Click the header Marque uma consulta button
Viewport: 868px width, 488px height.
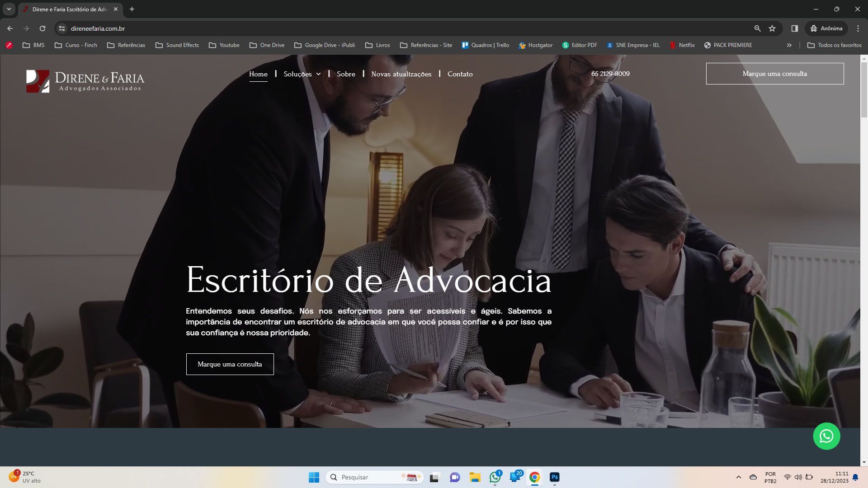point(774,74)
